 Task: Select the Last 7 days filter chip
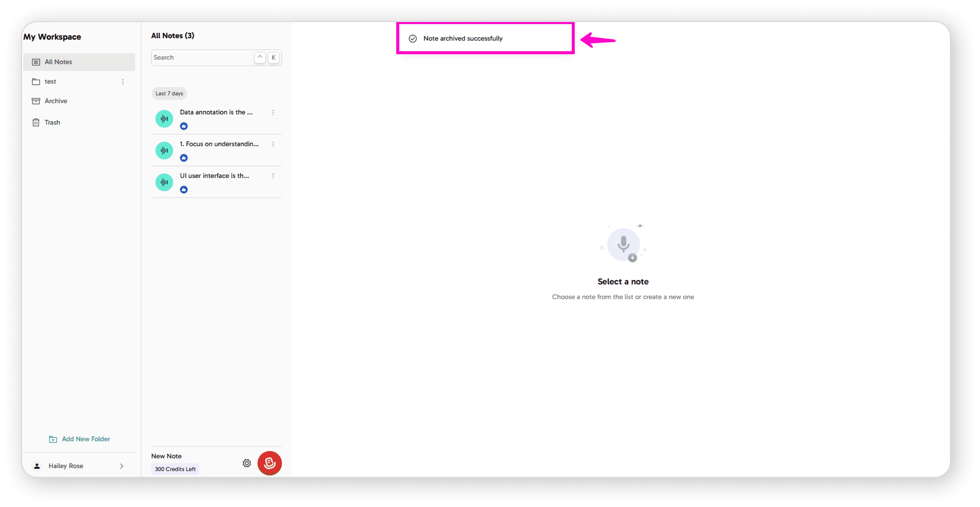coord(169,93)
